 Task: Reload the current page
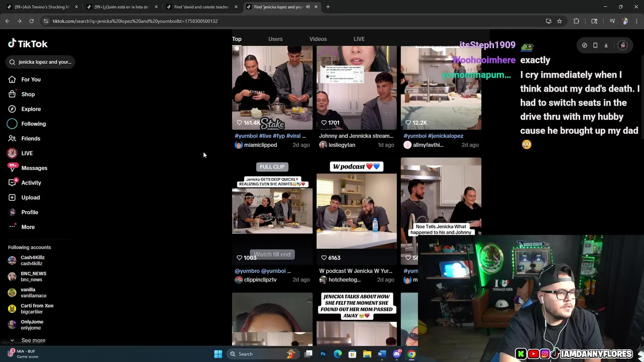click(31, 21)
